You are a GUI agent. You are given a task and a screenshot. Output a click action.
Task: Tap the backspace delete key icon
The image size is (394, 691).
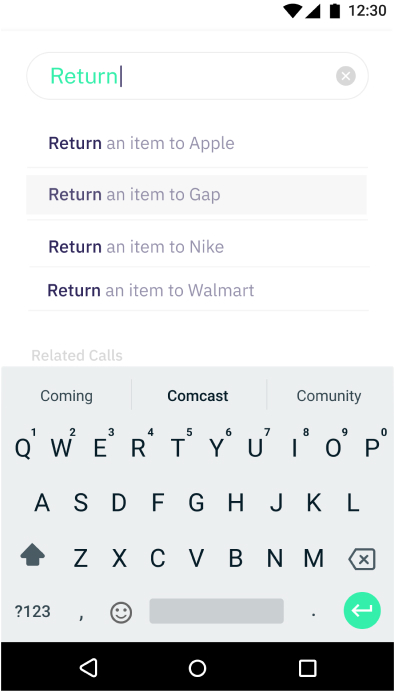(362, 559)
